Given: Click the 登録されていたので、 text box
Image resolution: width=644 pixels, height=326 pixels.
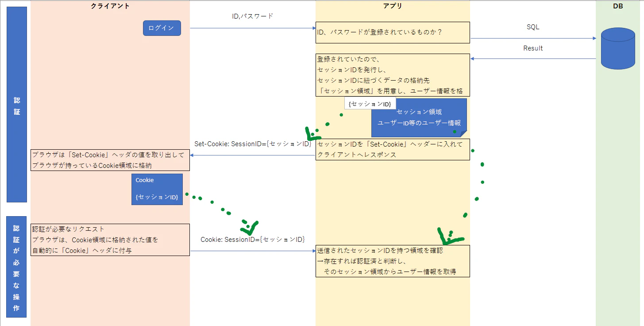Looking at the screenshot, I should click(x=393, y=75).
